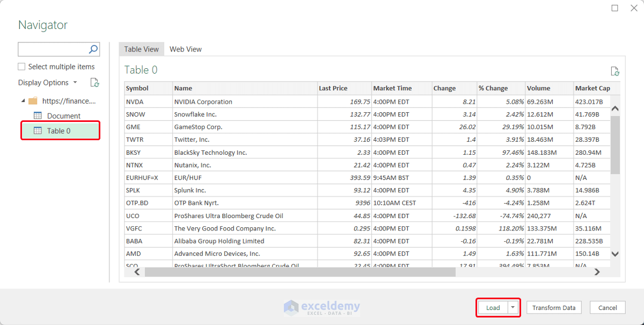Click the 29.19% change cell

(x=501, y=127)
